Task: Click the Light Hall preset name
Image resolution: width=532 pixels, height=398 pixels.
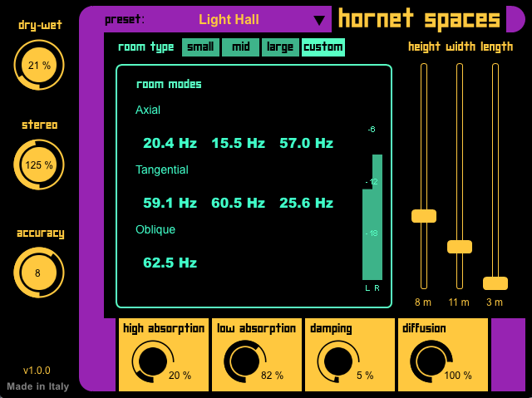Action: pyautogui.click(x=229, y=19)
